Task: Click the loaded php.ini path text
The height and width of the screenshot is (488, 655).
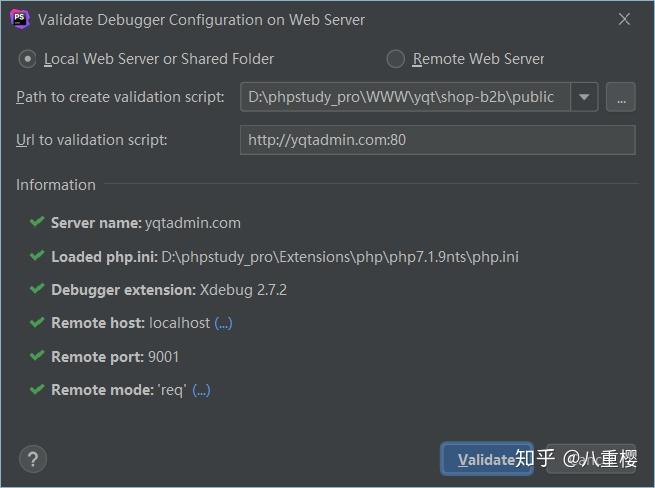Action: point(340,257)
